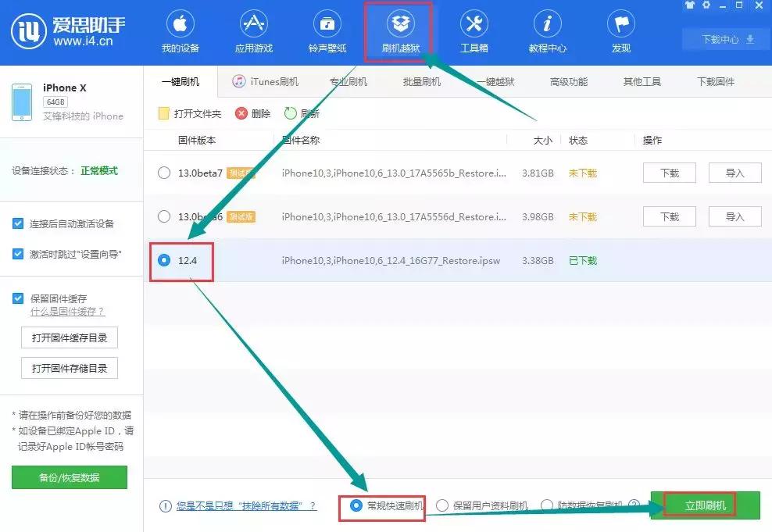Choose 保留用户资料刷机 flashing mode
Viewport: 772px width, 532px height.
(x=443, y=505)
